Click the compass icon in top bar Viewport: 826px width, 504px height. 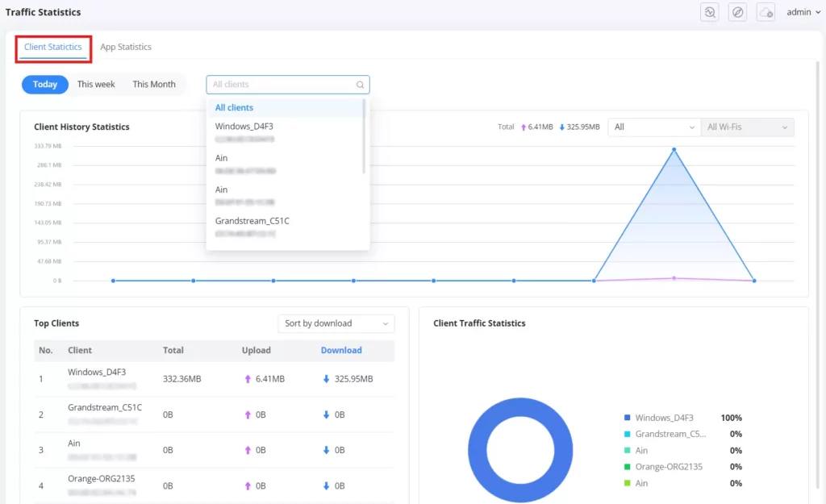pyautogui.click(x=737, y=12)
